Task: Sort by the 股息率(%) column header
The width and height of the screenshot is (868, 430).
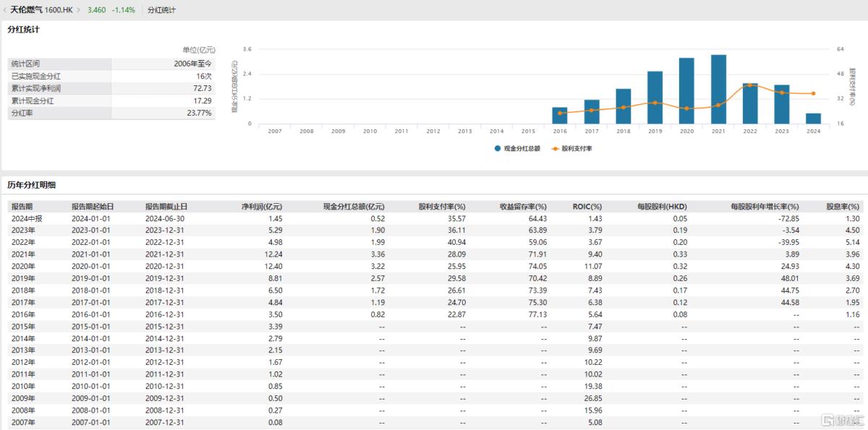Action: tap(843, 206)
